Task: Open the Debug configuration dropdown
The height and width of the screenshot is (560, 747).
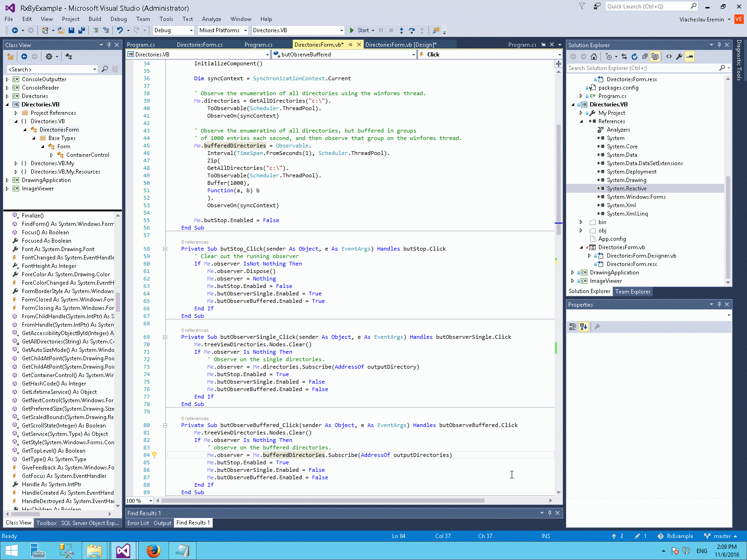Action: click(x=174, y=30)
